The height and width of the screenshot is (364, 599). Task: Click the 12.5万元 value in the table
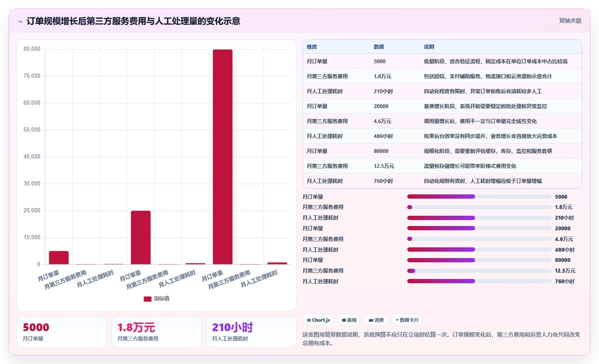click(384, 166)
